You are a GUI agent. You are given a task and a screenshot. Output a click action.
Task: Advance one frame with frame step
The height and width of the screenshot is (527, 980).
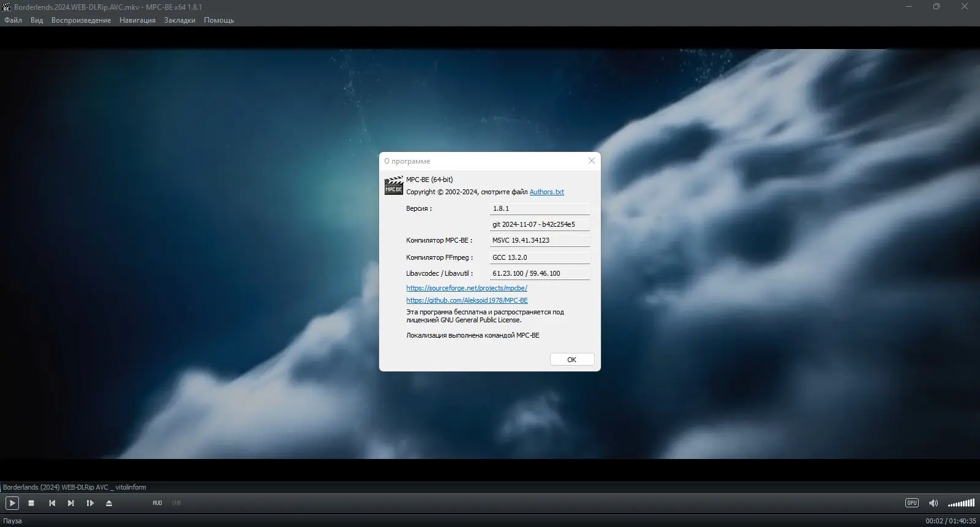click(90, 503)
